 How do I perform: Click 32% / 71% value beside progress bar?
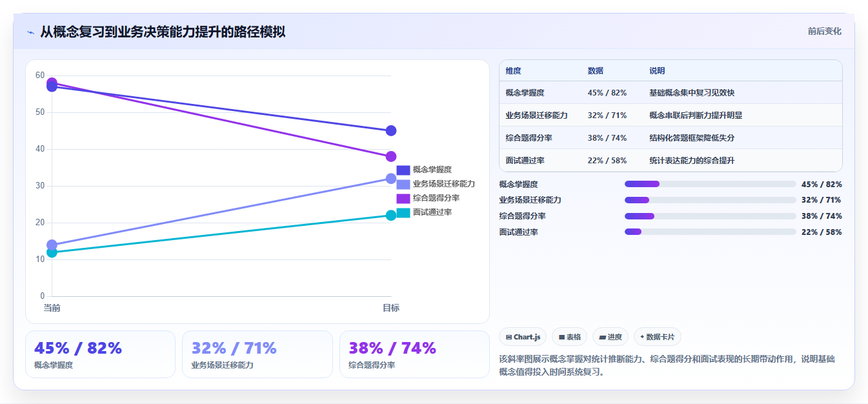[822, 200]
